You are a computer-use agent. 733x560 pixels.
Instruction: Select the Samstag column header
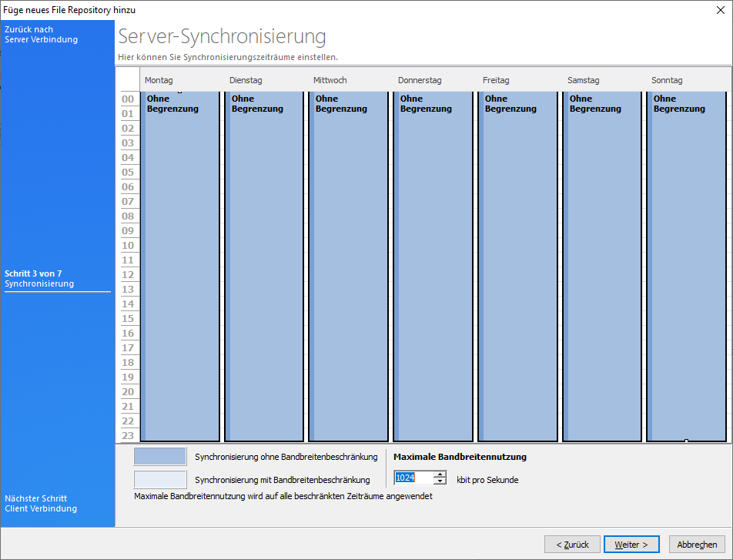[583, 80]
